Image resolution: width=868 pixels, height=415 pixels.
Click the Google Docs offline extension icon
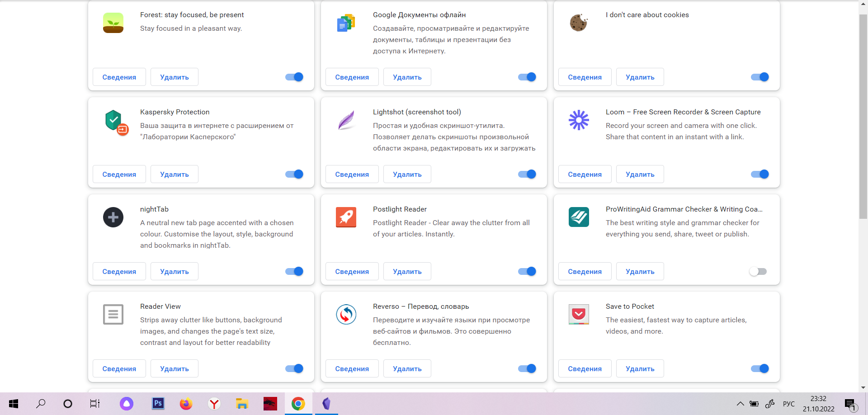[x=346, y=23]
